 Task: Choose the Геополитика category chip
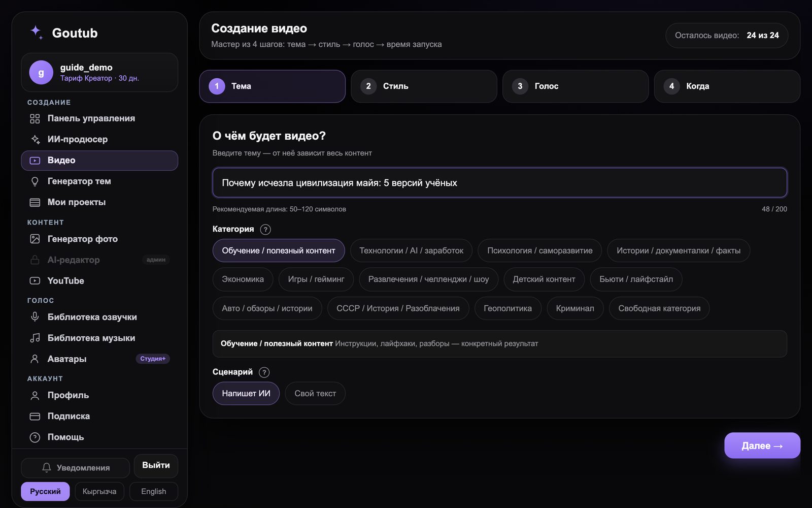507,308
